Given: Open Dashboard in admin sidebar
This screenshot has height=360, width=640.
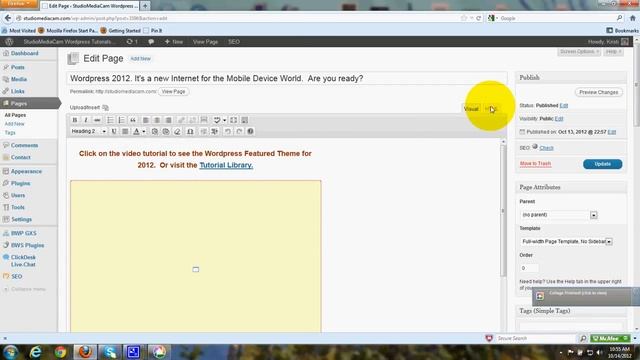Looking at the screenshot, I should point(24,53).
